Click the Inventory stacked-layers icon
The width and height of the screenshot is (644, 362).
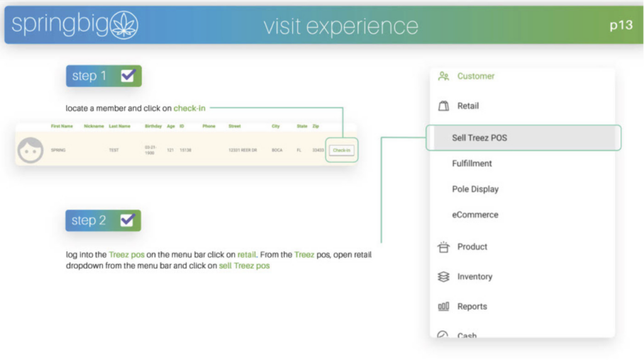(x=443, y=277)
